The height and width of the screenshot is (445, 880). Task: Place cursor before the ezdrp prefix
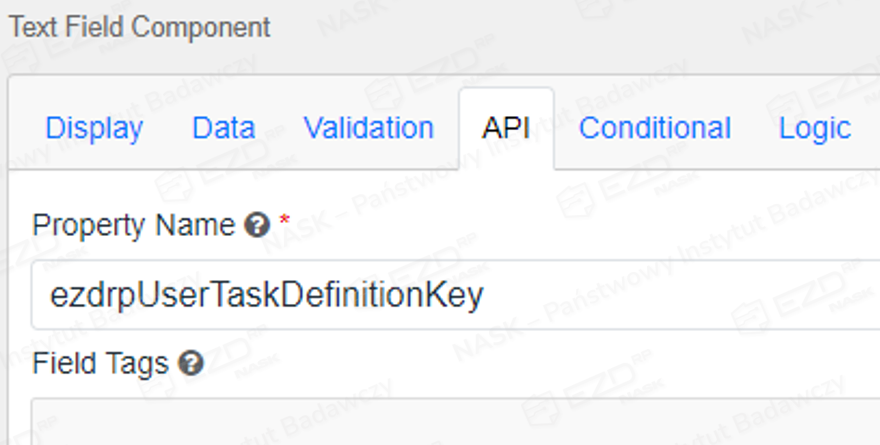coord(50,295)
